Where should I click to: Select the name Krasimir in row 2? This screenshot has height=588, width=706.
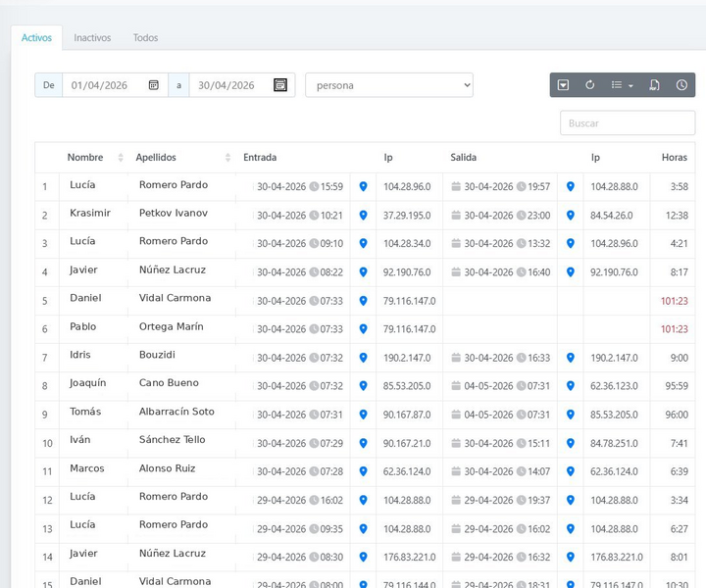[90, 213]
